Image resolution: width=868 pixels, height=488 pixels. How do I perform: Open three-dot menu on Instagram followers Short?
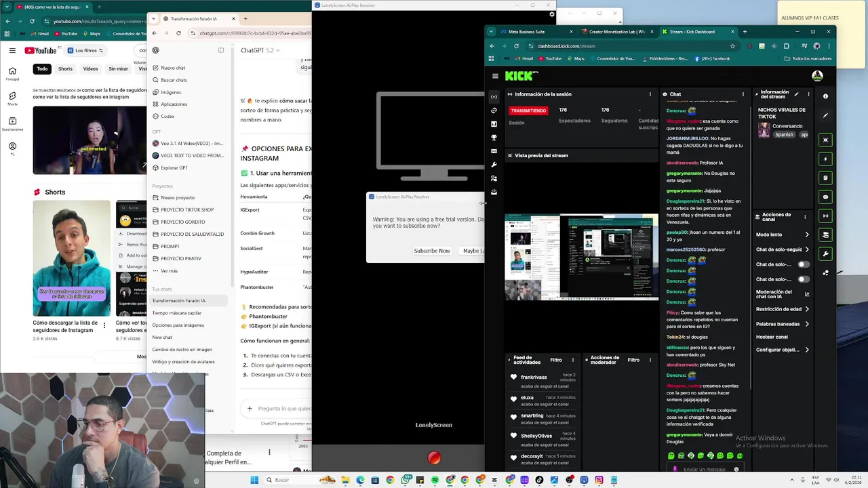coord(104,325)
